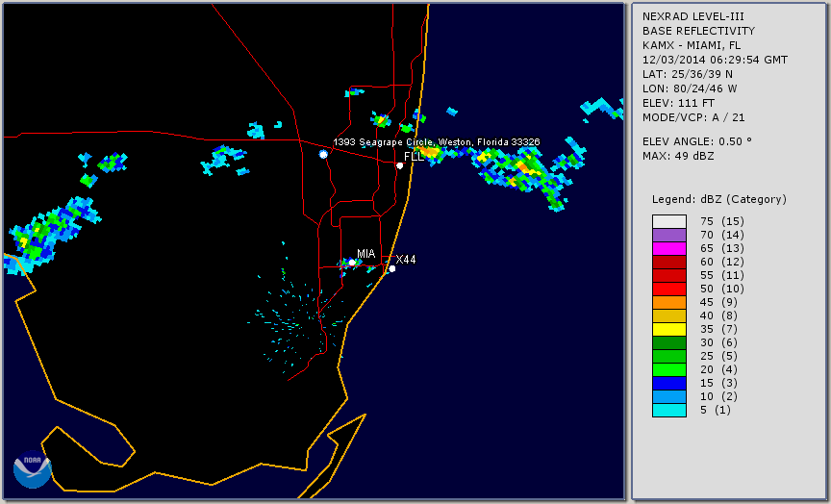Select the 15 dBZ blue legend swatch

[x=669, y=383]
